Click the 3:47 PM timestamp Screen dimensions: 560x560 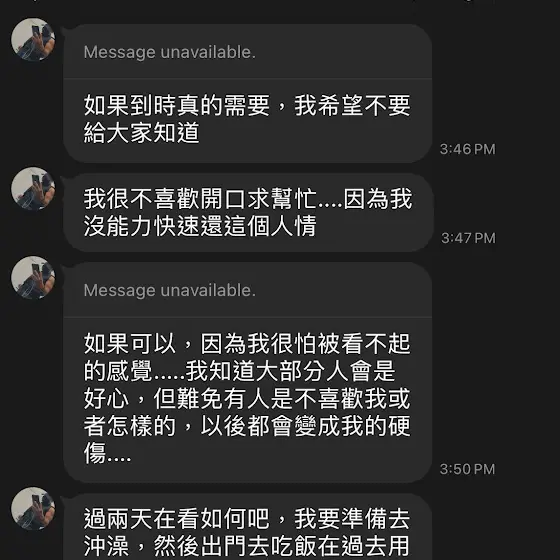pos(468,238)
